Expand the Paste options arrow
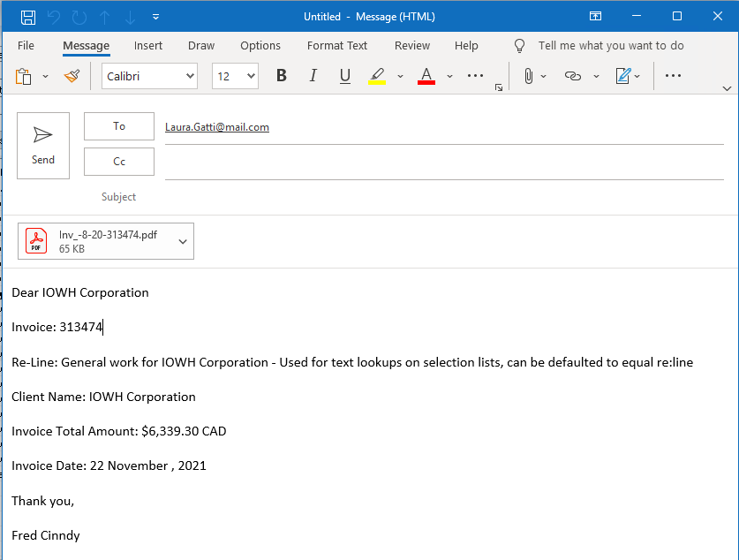This screenshot has width=739, height=560. click(x=45, y=76)
